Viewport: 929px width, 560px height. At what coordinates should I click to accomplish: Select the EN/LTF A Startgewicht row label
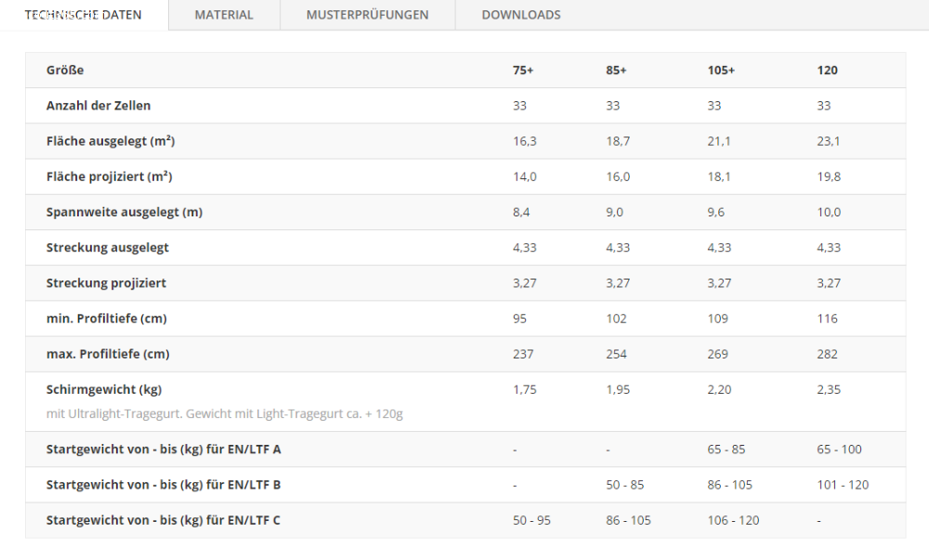pos(164,449)
